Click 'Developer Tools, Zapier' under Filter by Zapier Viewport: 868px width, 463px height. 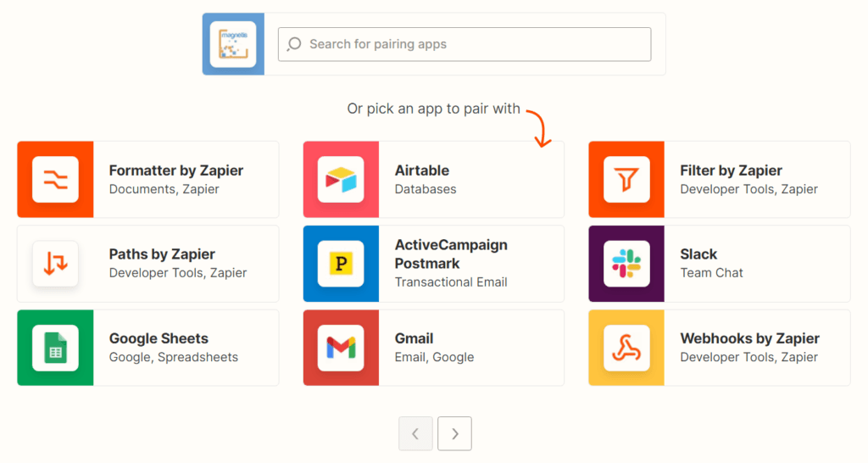(x=749, y=189)
